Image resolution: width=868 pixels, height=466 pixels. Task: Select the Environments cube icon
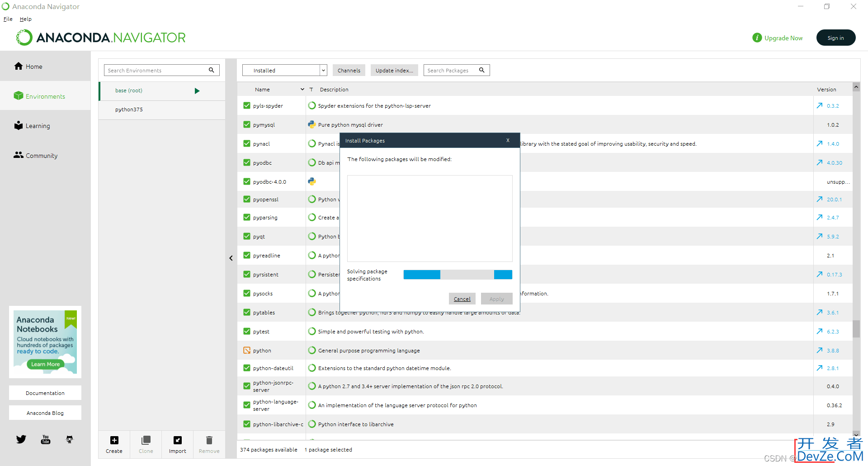click(19, 95)
